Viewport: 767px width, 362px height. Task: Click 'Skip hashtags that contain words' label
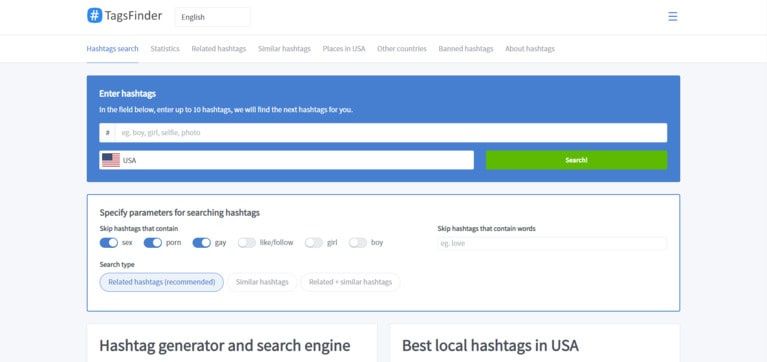coord(486,228)
